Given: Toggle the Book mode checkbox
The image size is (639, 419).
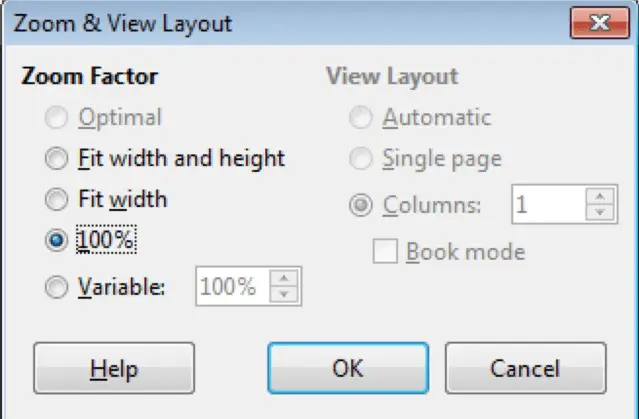Looking at the screenshot, I should pyautogui.click(x=384, y=251).
